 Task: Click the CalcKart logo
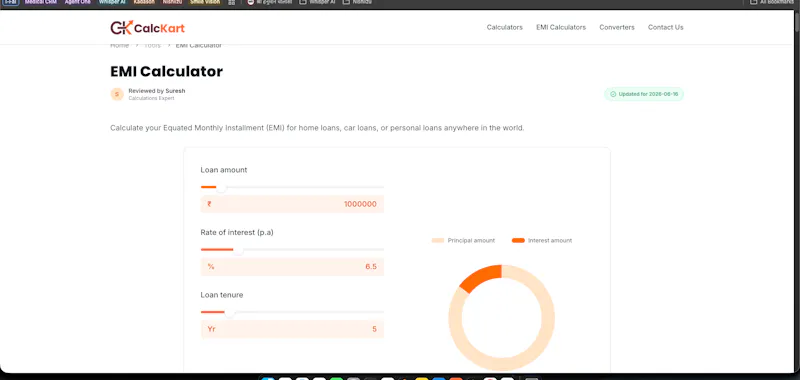[147, 28]
